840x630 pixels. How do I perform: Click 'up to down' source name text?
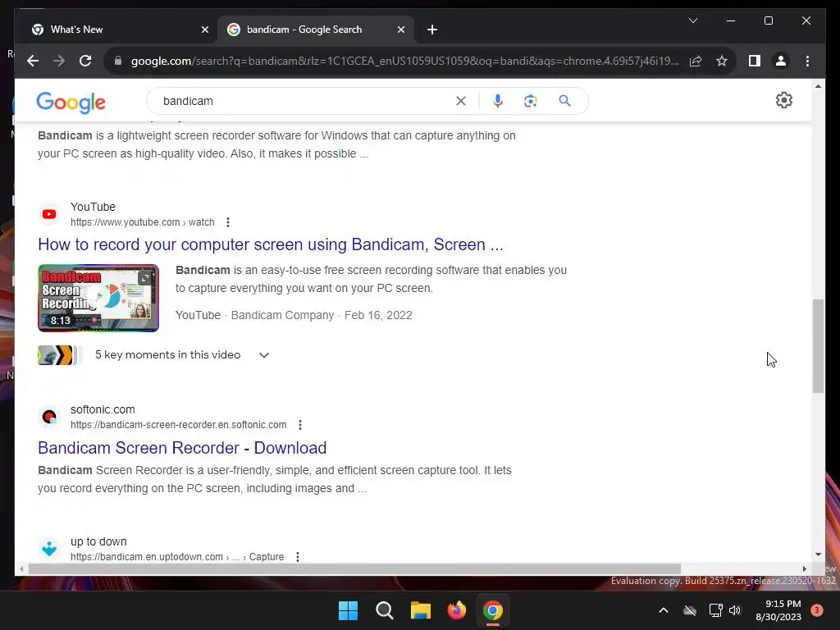point(98,541)
